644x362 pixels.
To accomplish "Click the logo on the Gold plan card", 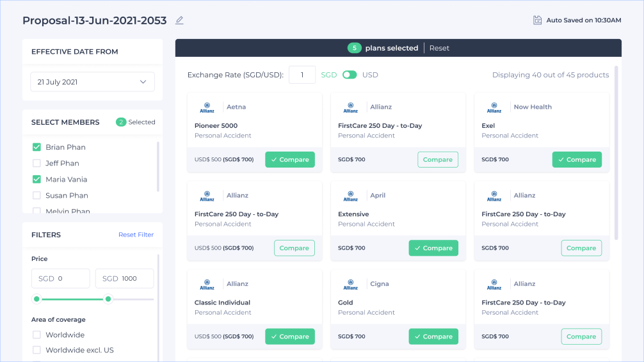I will pos(350,283).
